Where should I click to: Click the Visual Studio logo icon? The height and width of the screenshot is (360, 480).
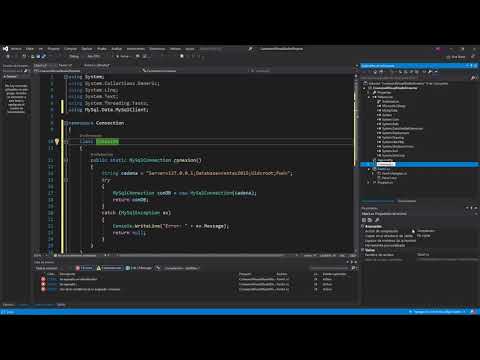(5, 49)
